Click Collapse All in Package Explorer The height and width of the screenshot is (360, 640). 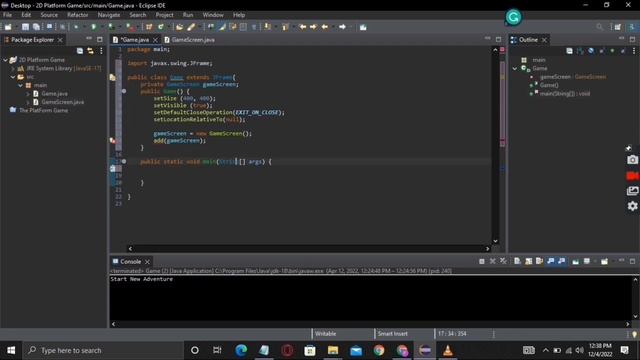tap(80, 51)
